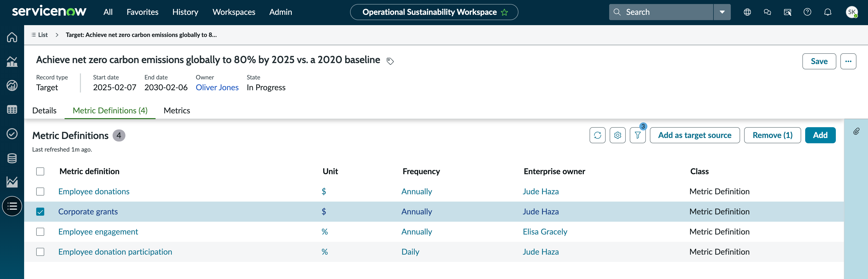Open the globe scope selector icon

(747, 12)
